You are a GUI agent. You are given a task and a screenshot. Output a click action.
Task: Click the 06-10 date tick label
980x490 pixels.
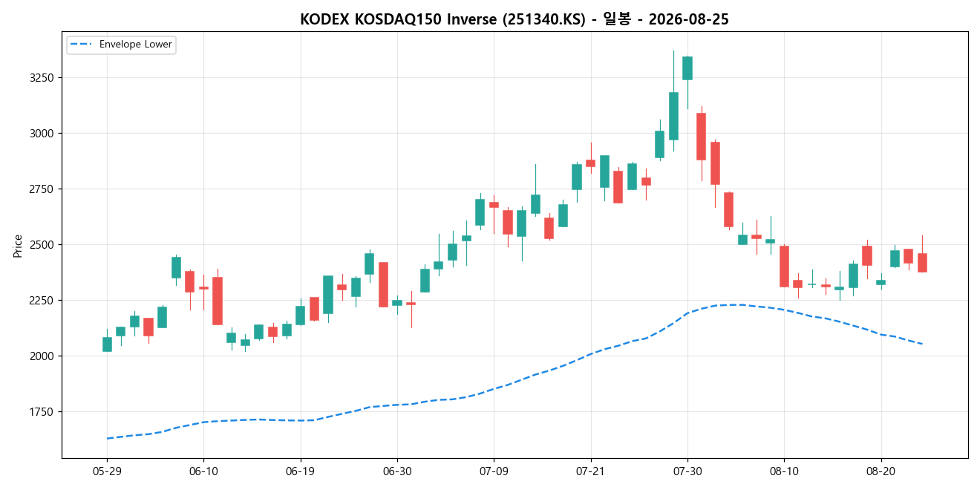tap(203, 471)
